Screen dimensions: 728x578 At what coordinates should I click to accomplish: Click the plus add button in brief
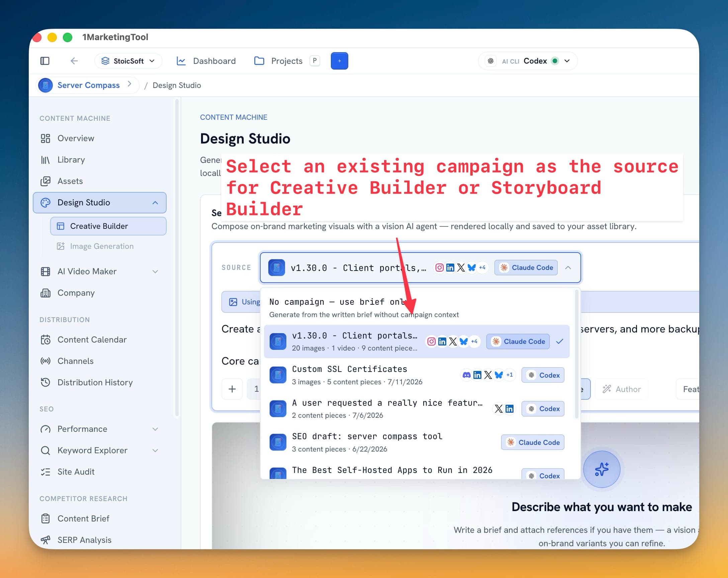pyautogui.click(x=232, y=389)
